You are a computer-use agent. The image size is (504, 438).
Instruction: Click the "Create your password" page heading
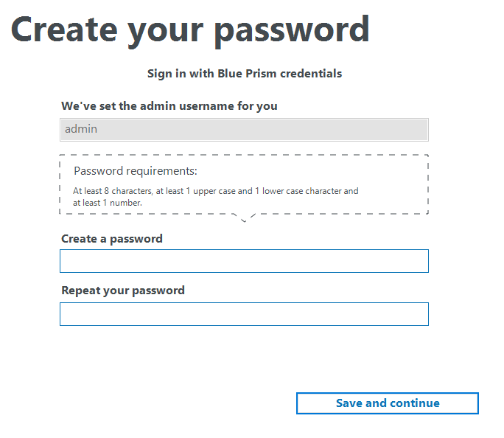point(189,29)
